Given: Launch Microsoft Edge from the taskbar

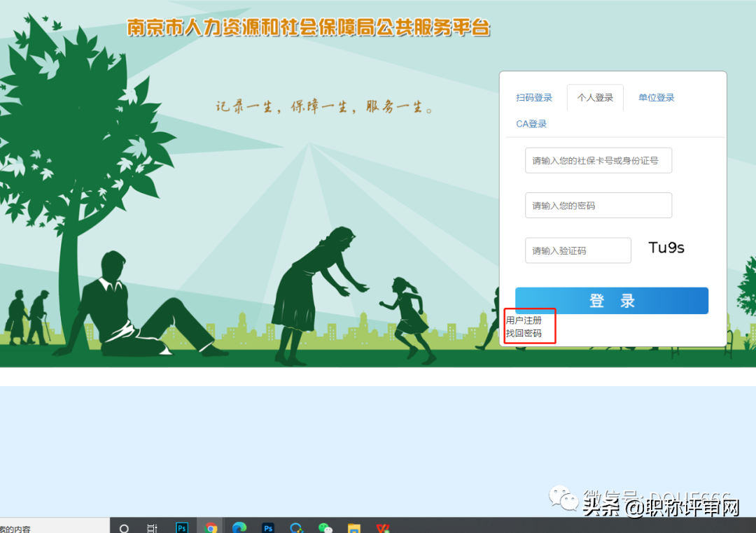Looking at the screenshot, I should (x=239, y=527).
